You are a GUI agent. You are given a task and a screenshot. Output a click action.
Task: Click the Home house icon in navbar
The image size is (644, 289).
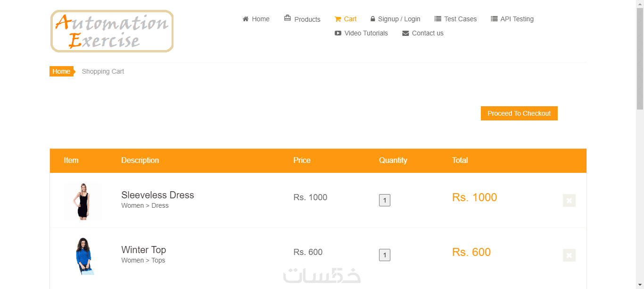tap(245, 19)
